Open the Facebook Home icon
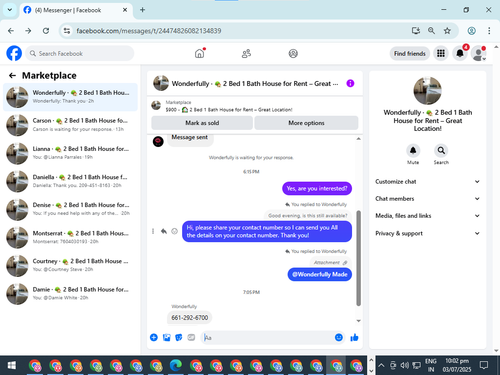Image resolution: width=500 pixels, height=375 pixels. (199, 53)
